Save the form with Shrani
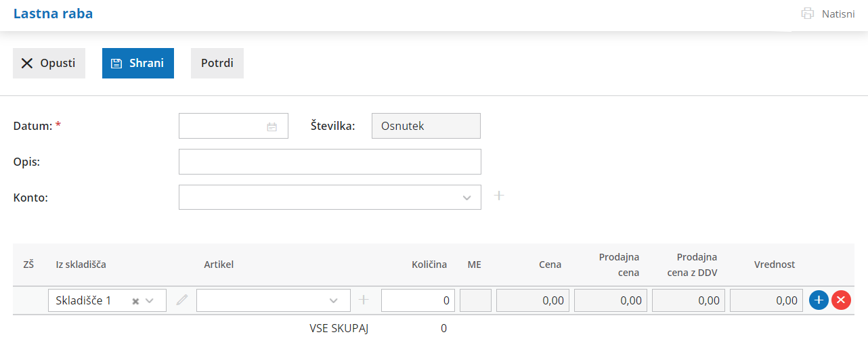 pos(138,63)
